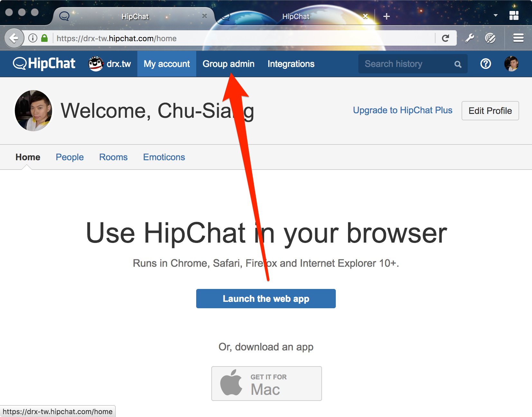532x417 pixels.
Task: Open the site information icon
Action: click(x=33, y=38)
